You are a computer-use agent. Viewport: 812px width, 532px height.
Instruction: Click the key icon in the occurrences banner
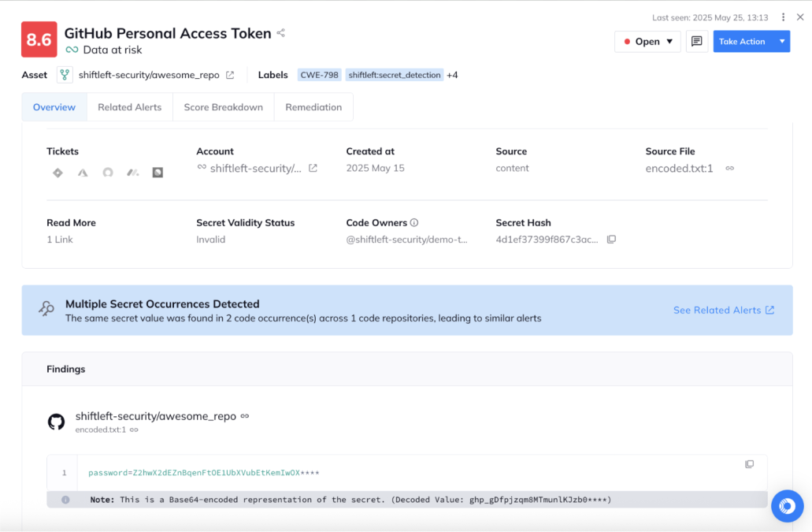tap(46, 309)
